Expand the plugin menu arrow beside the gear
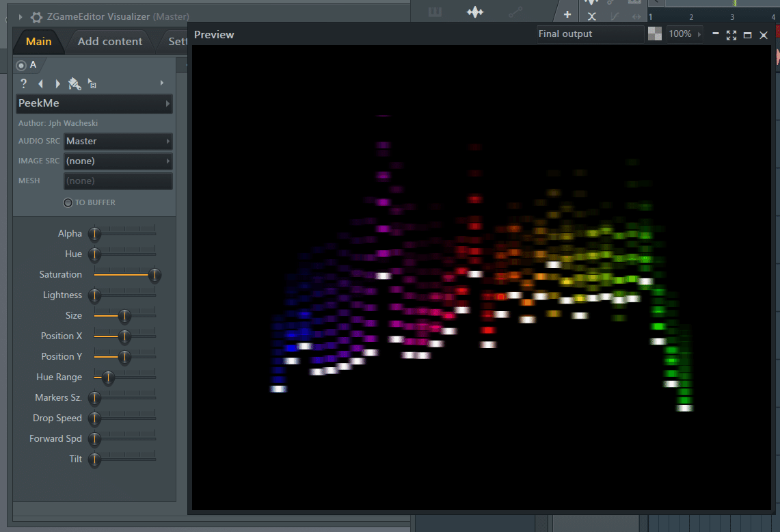 click(x=21, y=17)
